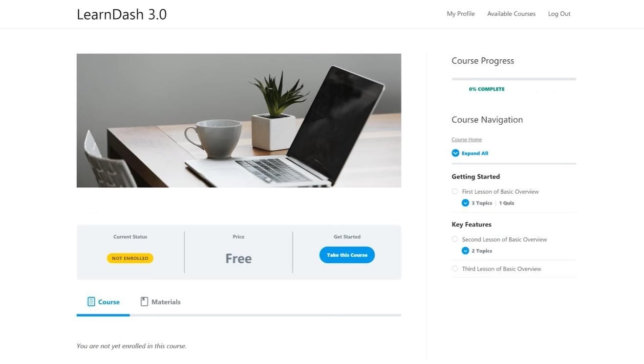Viewport: 644px width, 364px height.
Task: Click the Expand All chevron icon
Action: click(455, 153)
